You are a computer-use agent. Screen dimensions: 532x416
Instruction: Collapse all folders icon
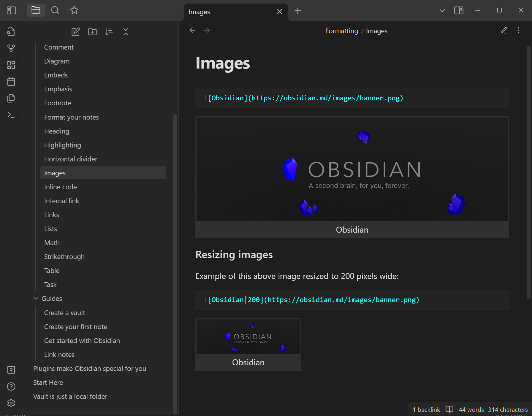pyautogui.click(x=126, y=31)
